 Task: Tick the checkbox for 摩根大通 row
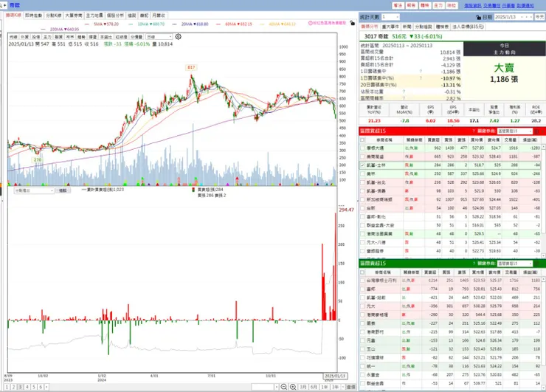[x=362, y=148]
